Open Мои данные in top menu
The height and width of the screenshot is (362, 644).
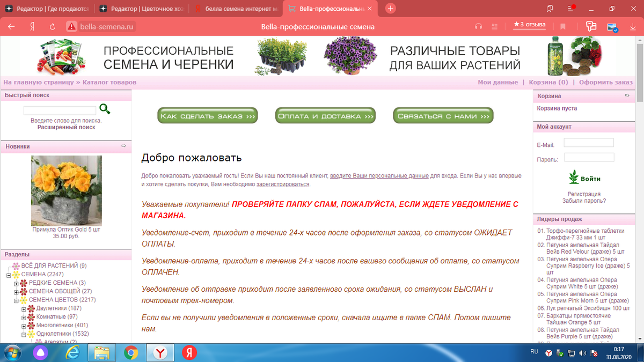click(x=497, y=83)
